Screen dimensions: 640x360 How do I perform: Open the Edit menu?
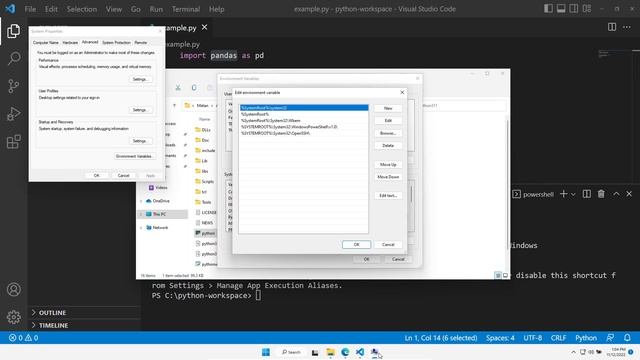click(x=51, y=9)
